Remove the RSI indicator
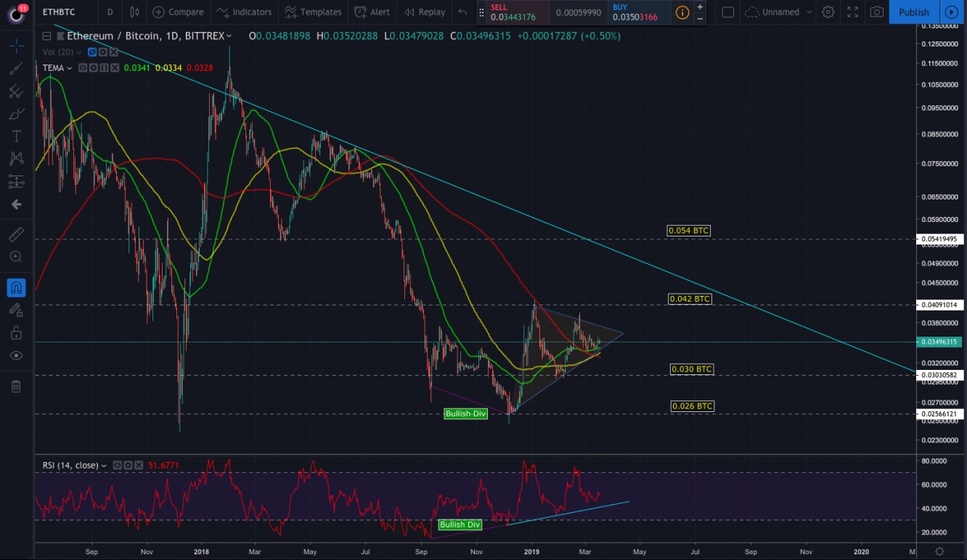The image size is (967, 560). (x=139, y=466)
